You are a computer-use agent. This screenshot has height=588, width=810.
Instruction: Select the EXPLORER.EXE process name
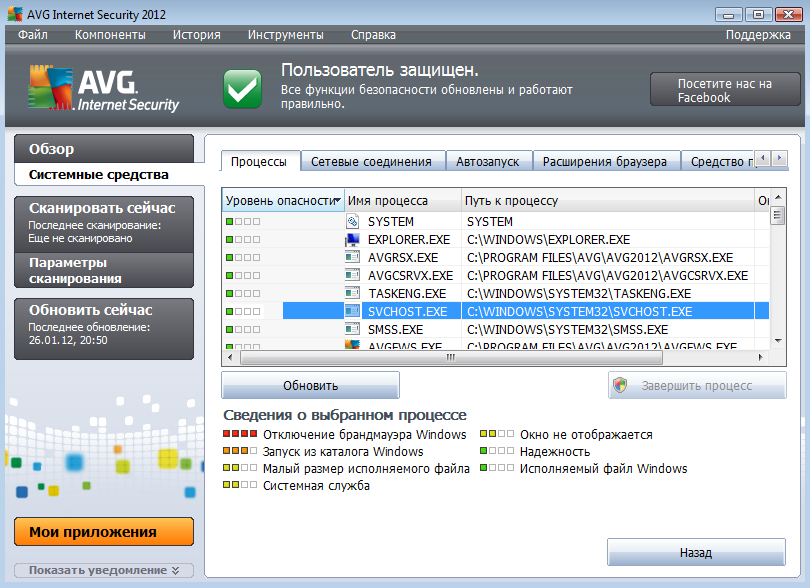tap(409, 240)
